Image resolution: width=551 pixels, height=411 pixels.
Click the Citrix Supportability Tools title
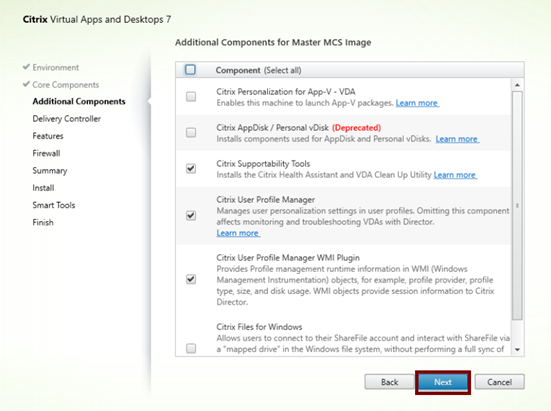263,164
